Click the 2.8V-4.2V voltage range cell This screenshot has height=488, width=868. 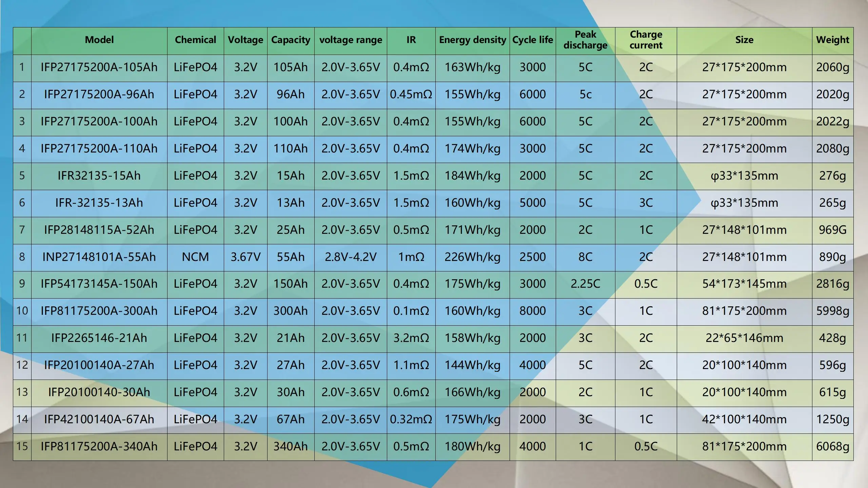(351, 257)
